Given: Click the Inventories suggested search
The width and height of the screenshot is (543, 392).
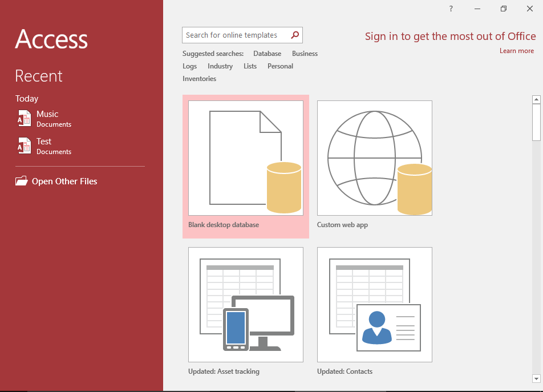Looking at the screenshot, I should coord(199,78).
